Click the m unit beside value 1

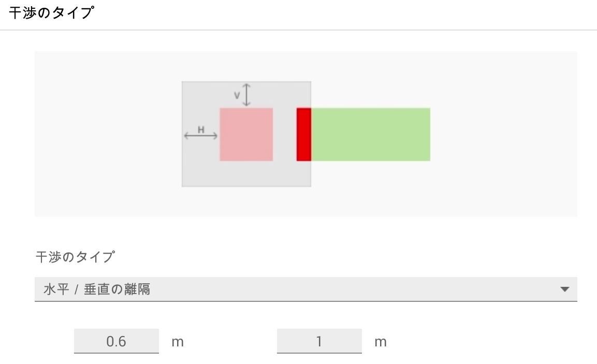381,342
